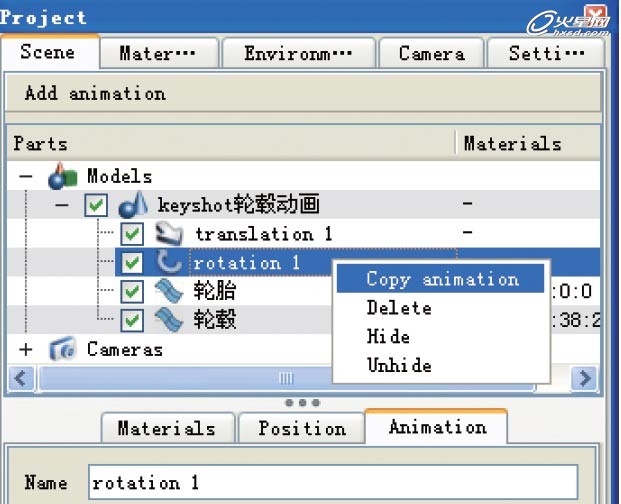Screen dimensions: 621x504
Task: Select the translation 1 tree row
Action: click(x=263, y=234)
